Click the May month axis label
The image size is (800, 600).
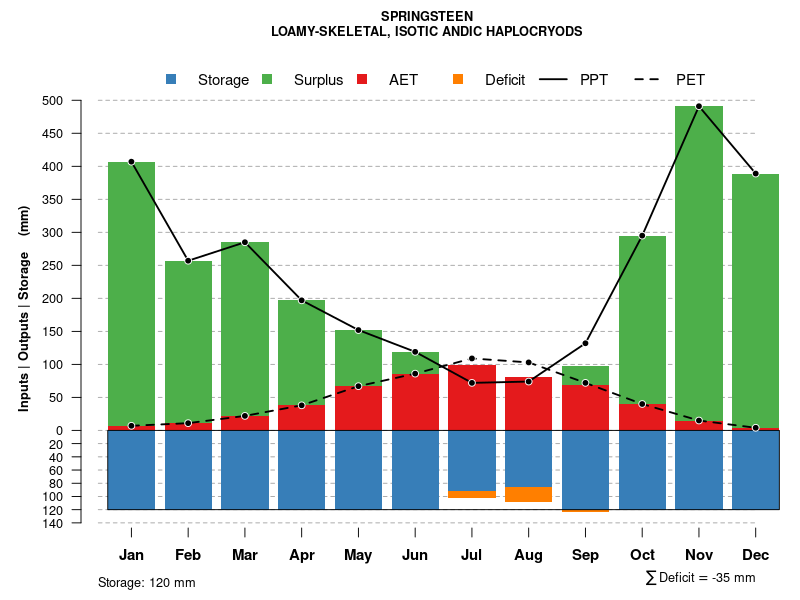[x=358, y=555]
